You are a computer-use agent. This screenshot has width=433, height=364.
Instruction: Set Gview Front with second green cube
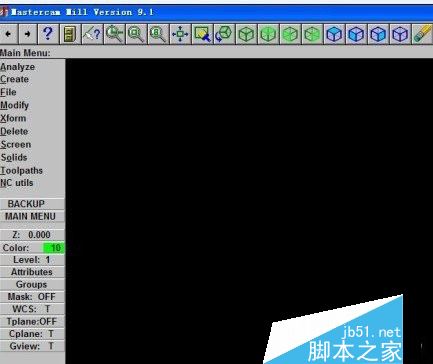[268, 34]
